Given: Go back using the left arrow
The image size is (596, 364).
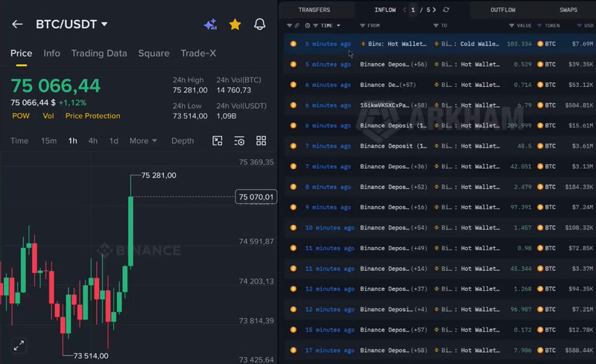Looking at the screenshot, I should click(17, 25).
